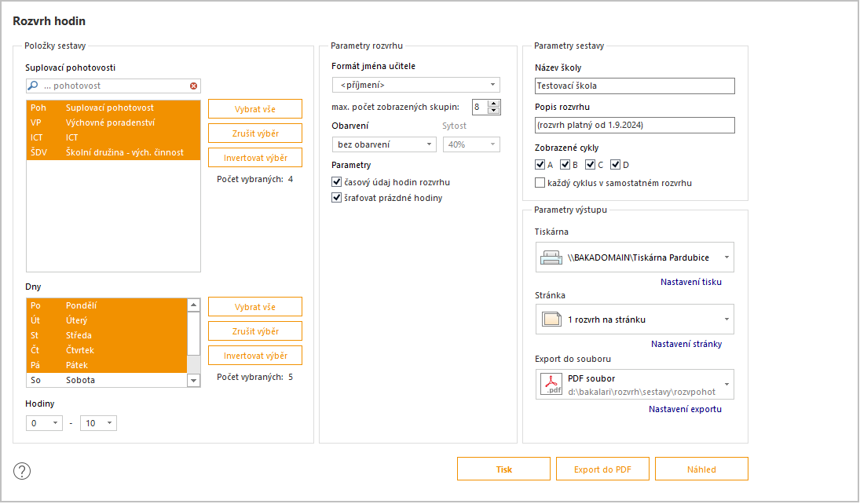
Task: Decrease max. počet zobrazených skupin by one
Action: 494,110
